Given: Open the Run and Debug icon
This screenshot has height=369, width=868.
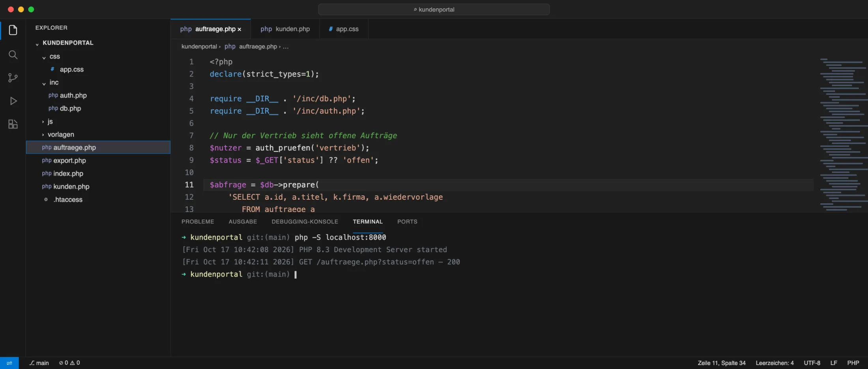Looking at the screenshot, I should coord(13,101).
